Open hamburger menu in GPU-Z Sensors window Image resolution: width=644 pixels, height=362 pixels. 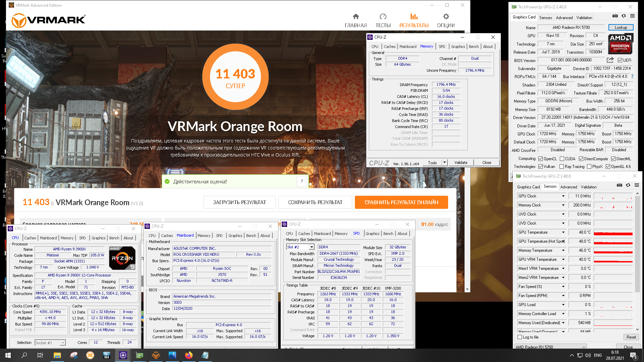[637, 185]
